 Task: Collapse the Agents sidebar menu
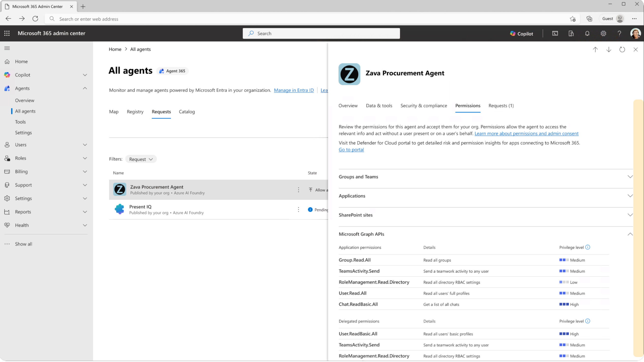pos(85,88)
